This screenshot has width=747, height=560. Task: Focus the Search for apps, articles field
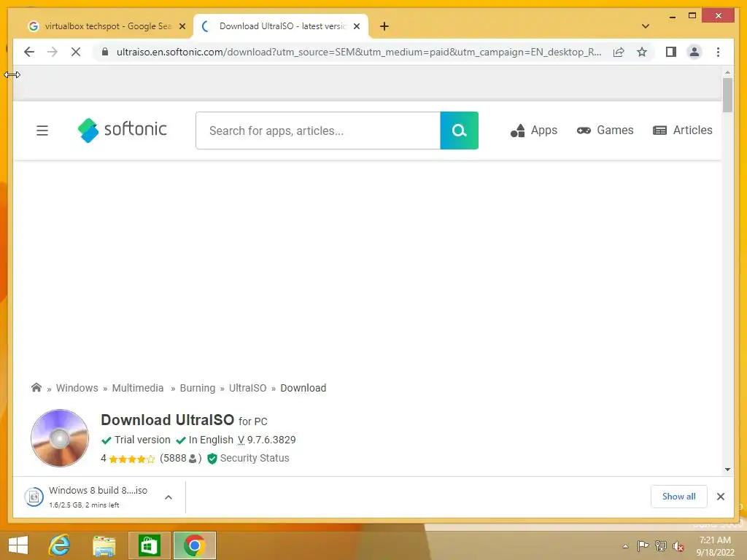pos(318,131)
